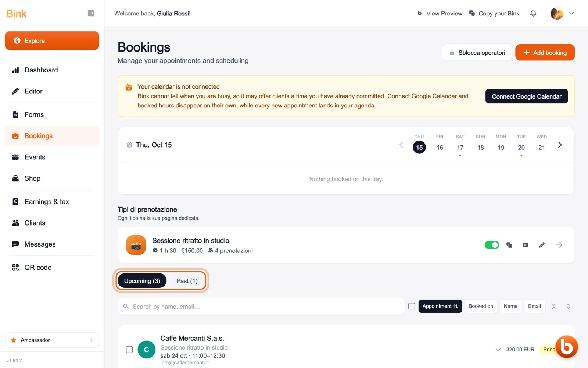Click Add booking button
588x368 pixels.
click(545, 53)
